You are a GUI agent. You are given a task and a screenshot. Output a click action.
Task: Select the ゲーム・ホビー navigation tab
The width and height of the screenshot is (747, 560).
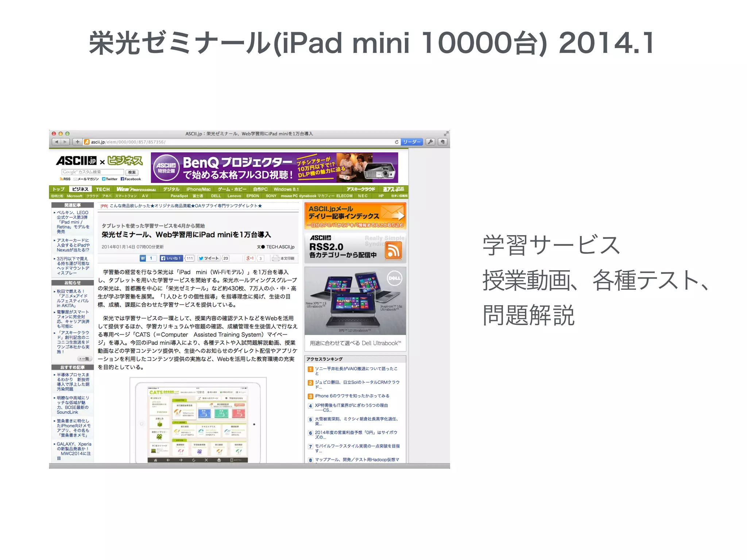tap(232, 189)
